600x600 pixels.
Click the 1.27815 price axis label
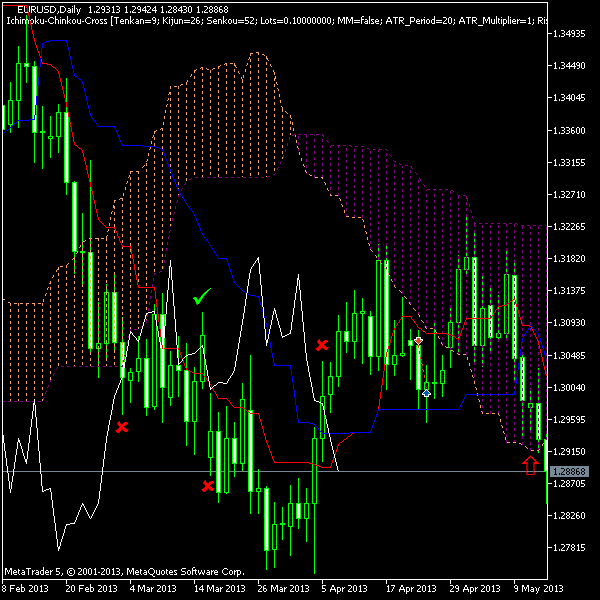coord(572,548)
